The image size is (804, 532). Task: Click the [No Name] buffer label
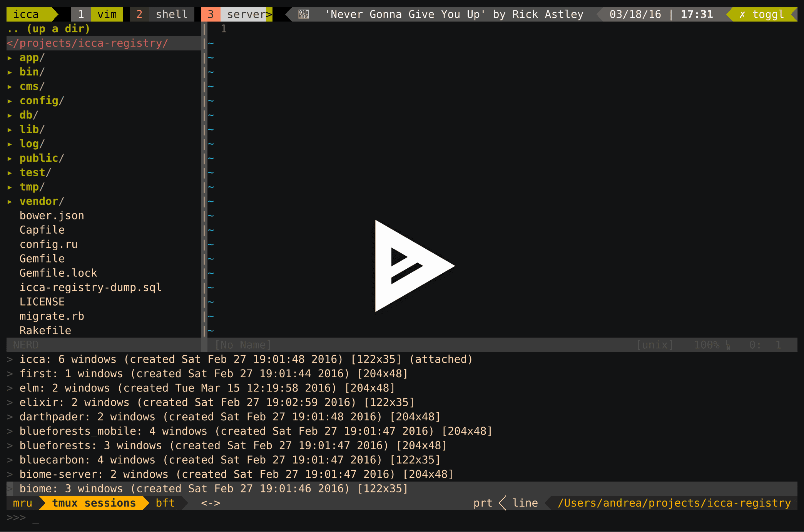click(x=243, y=345)
